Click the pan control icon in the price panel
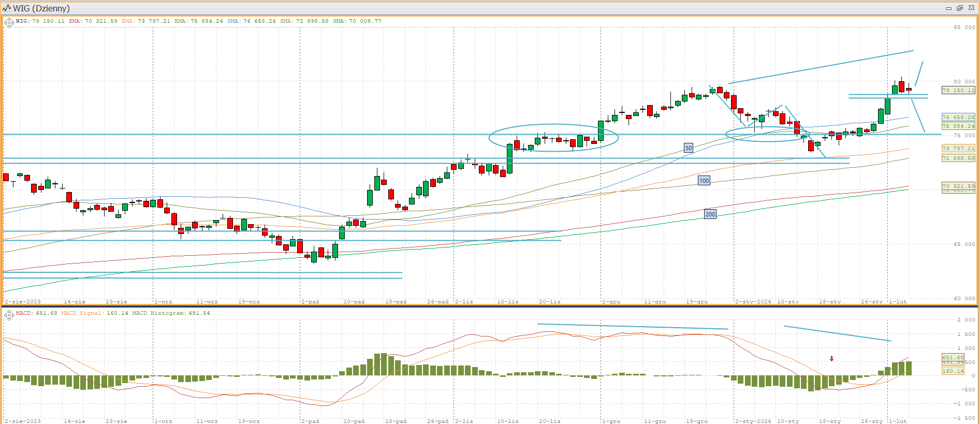 click(x=9, y=22)
